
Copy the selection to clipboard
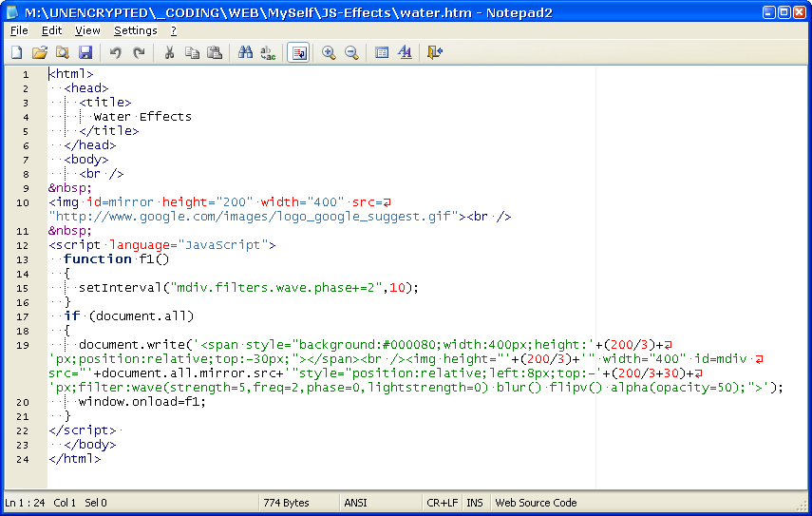click(192, 52)
